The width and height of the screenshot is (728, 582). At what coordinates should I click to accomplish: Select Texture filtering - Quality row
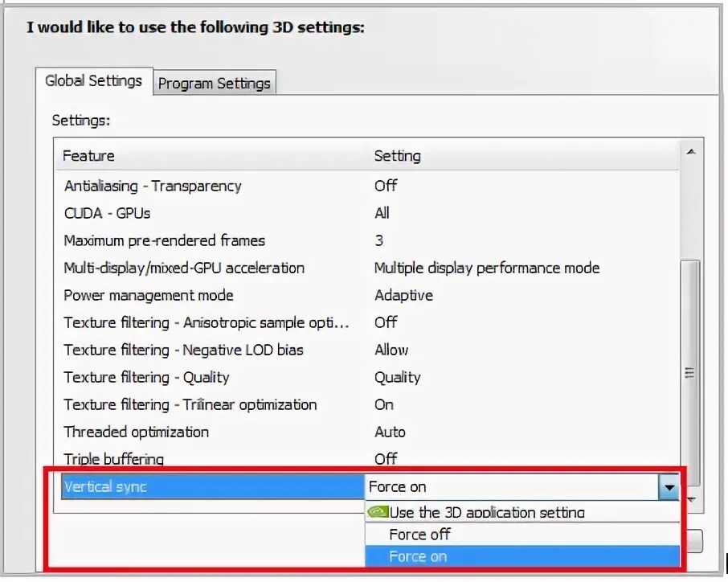click(147, 377)
